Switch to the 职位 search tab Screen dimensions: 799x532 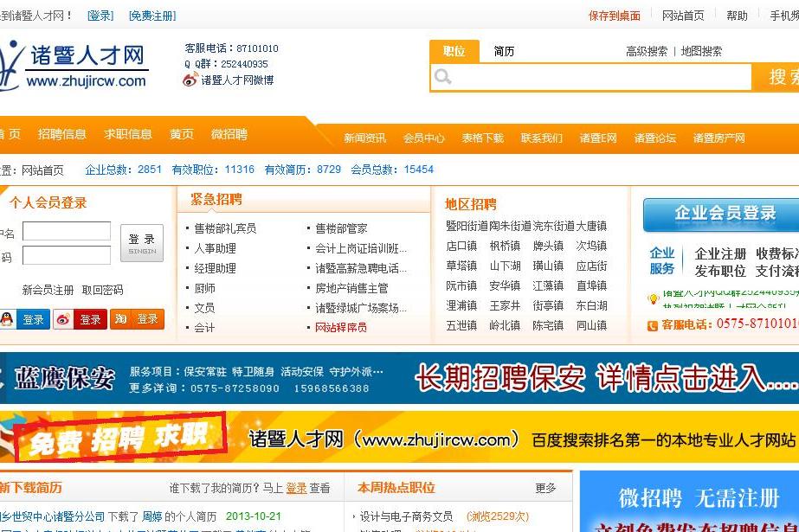point(454,51)
